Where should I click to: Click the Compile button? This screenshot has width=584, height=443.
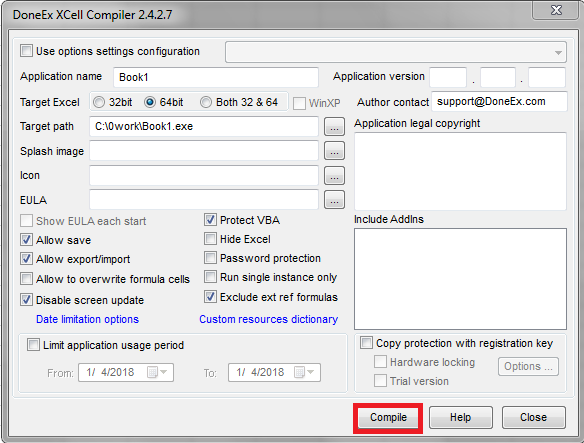tap(388, 417)
